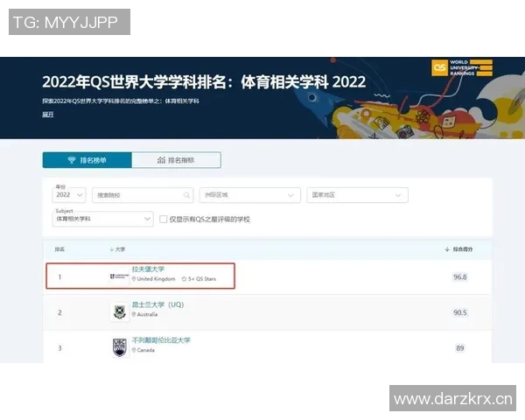Open the Subject 体育相关学科 dropdown
Image resolution: width=525 pixels, height=420 pixels.
tap(103, 219)
